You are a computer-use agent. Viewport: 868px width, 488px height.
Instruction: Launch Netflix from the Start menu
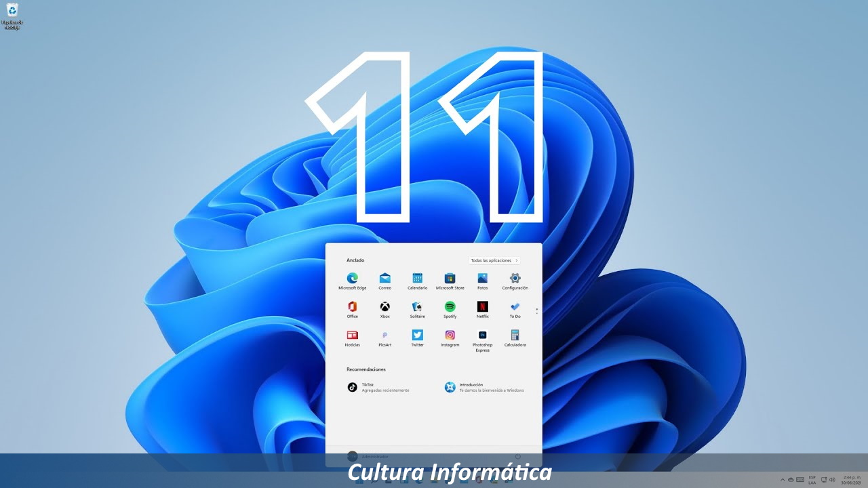click(482, 310)
